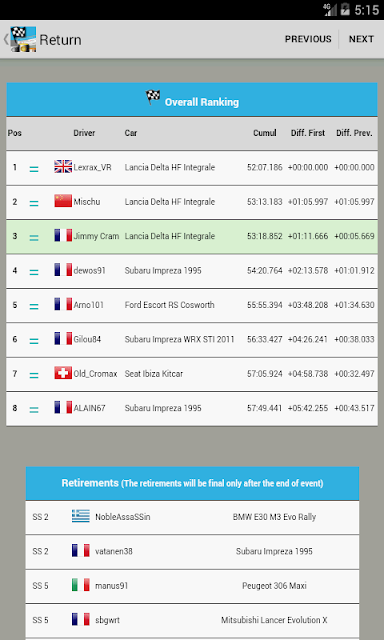
Task: Tap the Return title label
Action: pyautogui.click(x=60, y=40)
